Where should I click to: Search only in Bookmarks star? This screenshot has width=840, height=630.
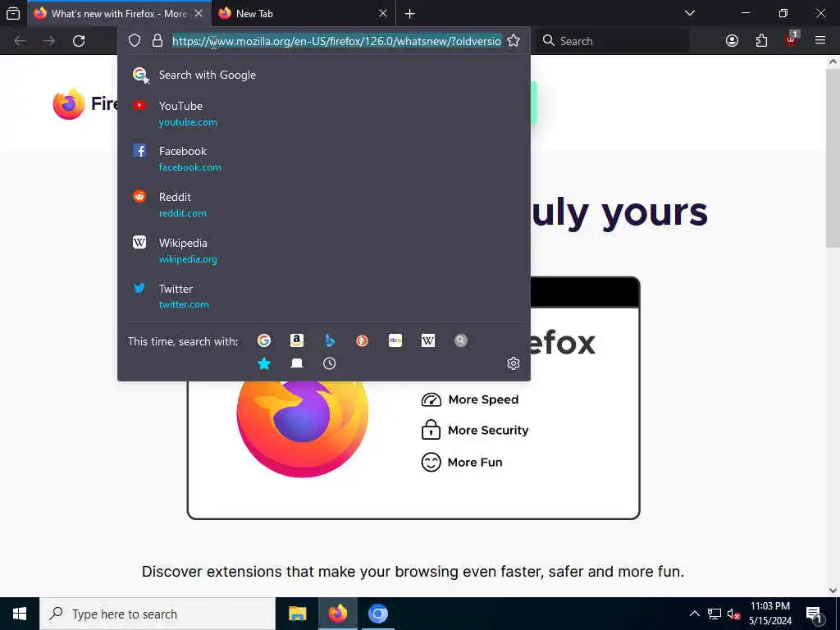coord(264,363)
